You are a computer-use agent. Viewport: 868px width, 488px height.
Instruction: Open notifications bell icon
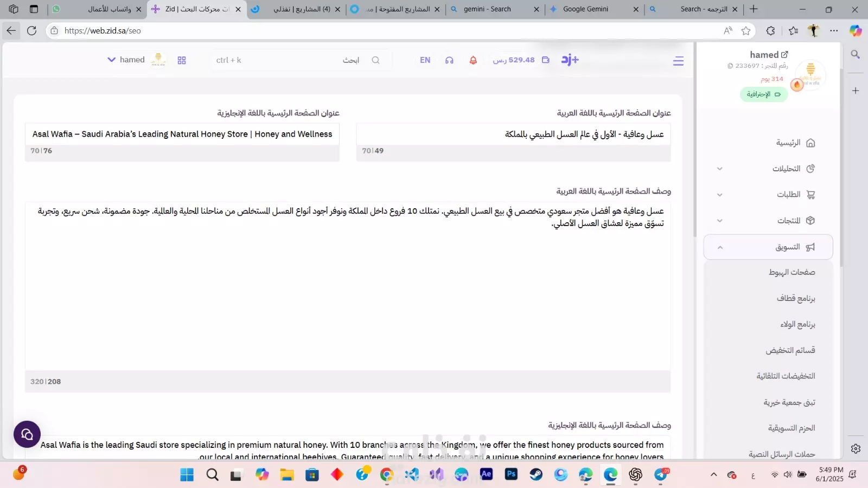[x=473, y=60]
